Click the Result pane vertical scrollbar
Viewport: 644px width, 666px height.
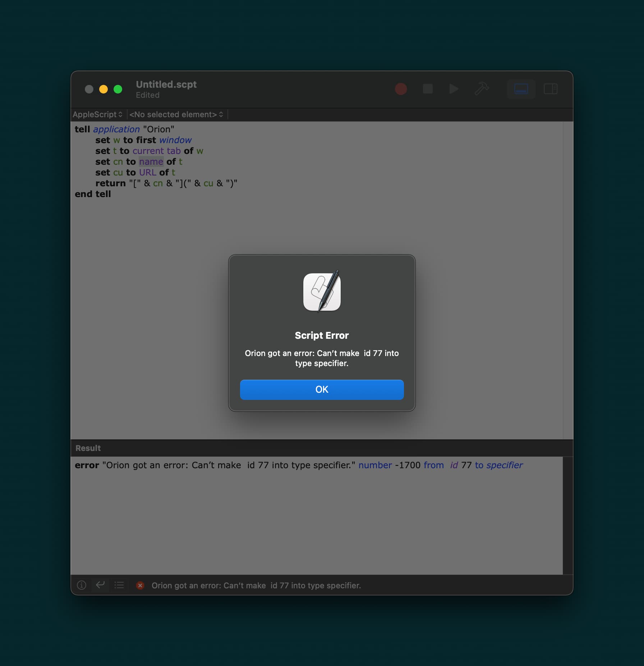pyautogui.click(x=567, y=515)
